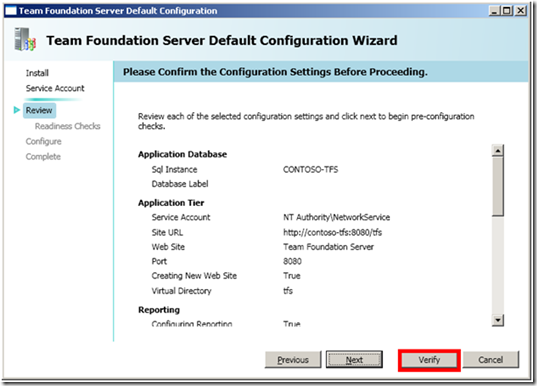Return to Previous wizard page
The image size is (537, 386).
(293, 360)
